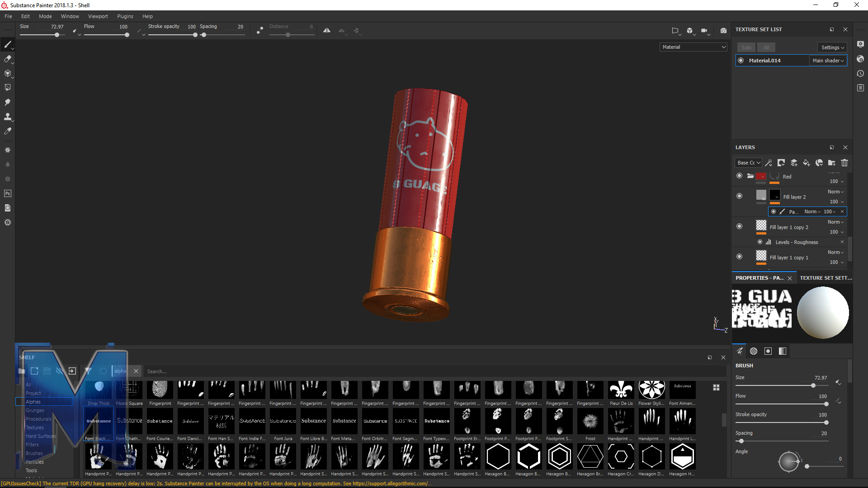
Task: Select the Alphas category in the Shelf
Action: pos(33,401)
